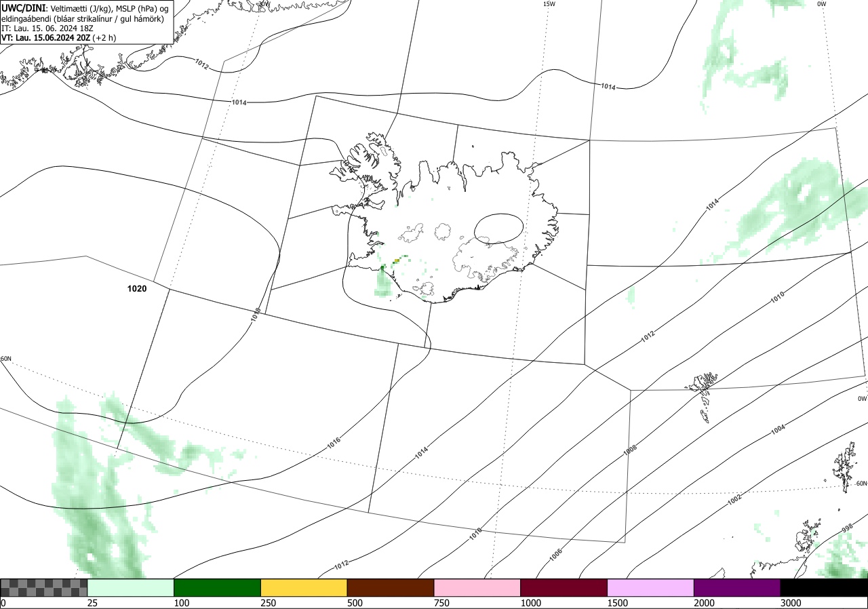This screenshot has width=868, height=609.
Task: Click the legend value 500
Action: 355,603
